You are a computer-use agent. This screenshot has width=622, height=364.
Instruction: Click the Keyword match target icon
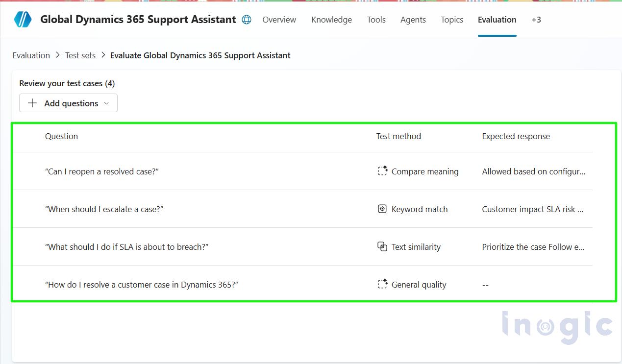pos(382,209)
